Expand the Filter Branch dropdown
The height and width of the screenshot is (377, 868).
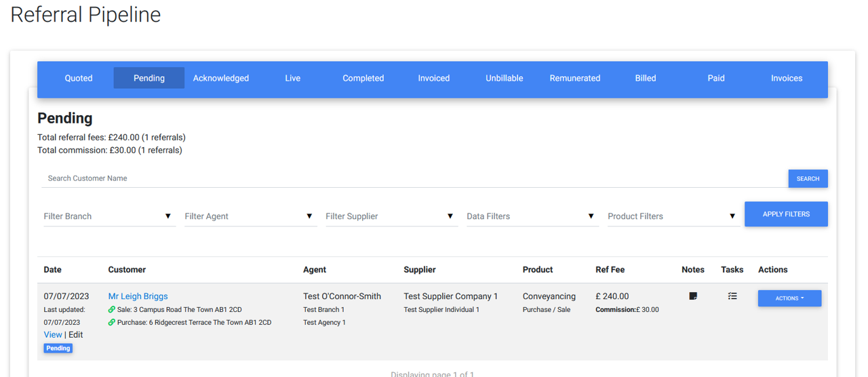(x=109, y=216)
